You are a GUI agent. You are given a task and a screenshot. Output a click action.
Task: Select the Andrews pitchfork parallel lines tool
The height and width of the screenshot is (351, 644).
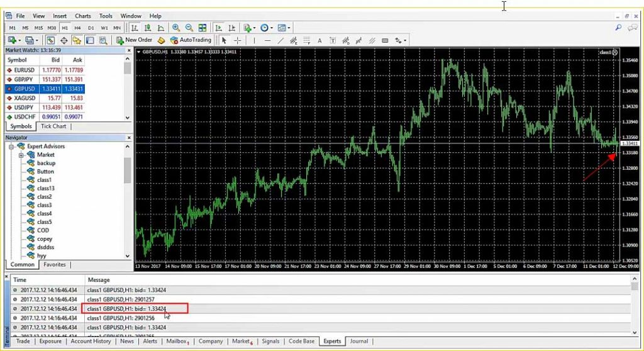click(372, 40)
